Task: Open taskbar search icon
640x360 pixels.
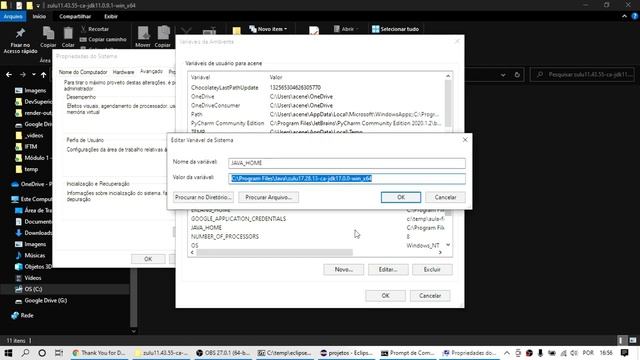Action: point(25,353)
